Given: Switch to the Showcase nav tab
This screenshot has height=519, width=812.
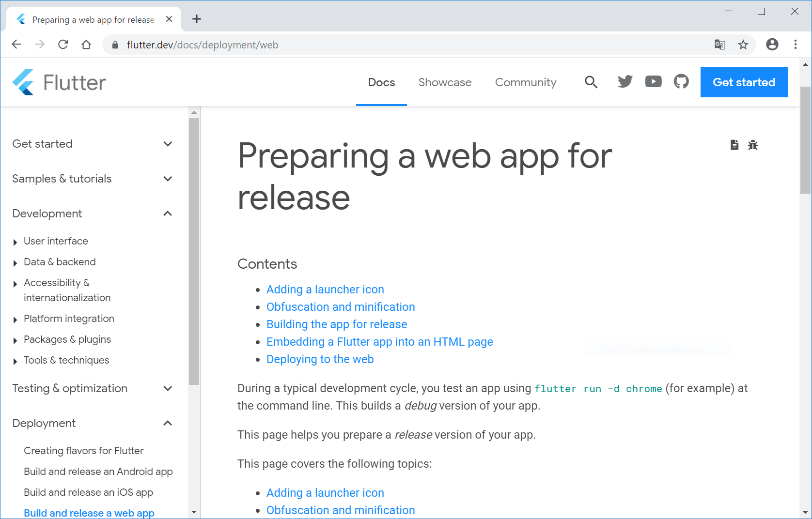Looking at the screenshot, I should (445, 82).
